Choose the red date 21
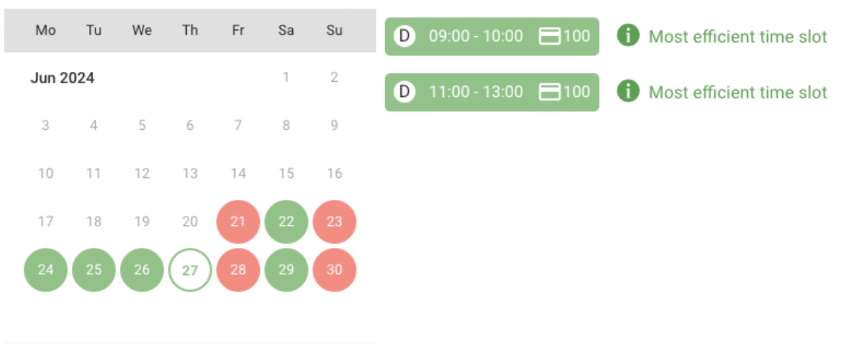Viewport: 868px width, 352px height. pos(238,221)
